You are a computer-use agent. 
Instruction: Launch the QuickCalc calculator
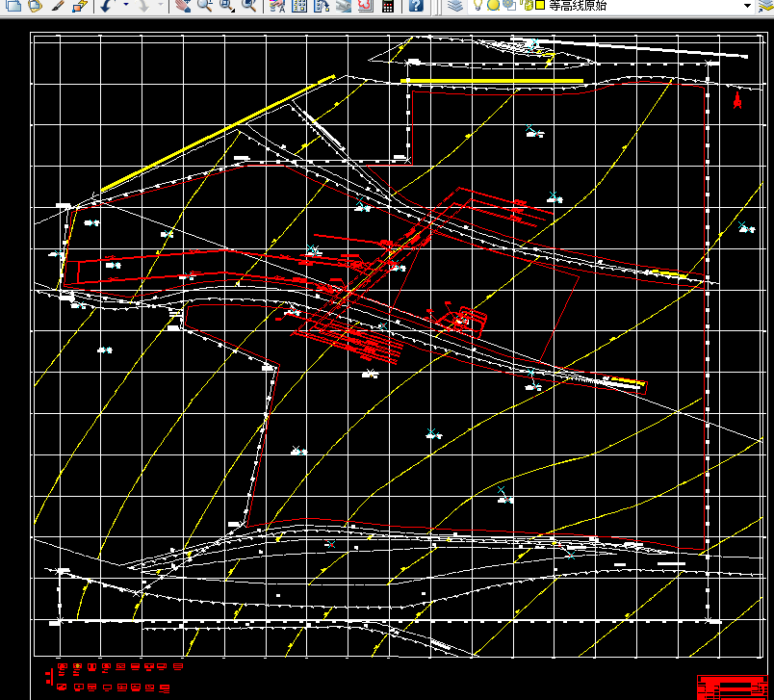388,6
